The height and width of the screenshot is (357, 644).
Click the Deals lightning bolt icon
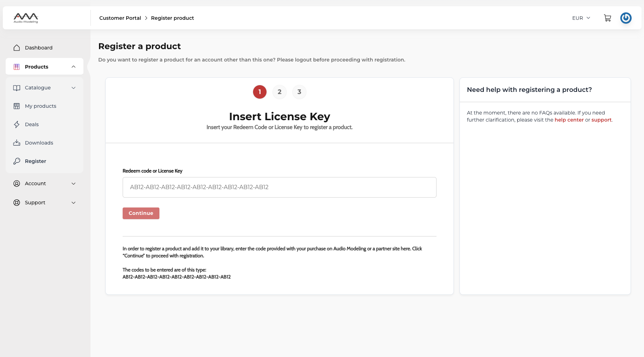pos(17,124)
